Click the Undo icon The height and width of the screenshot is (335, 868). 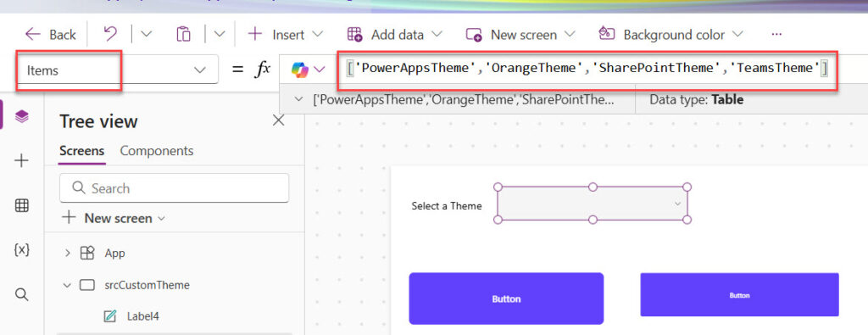[110, 34]
